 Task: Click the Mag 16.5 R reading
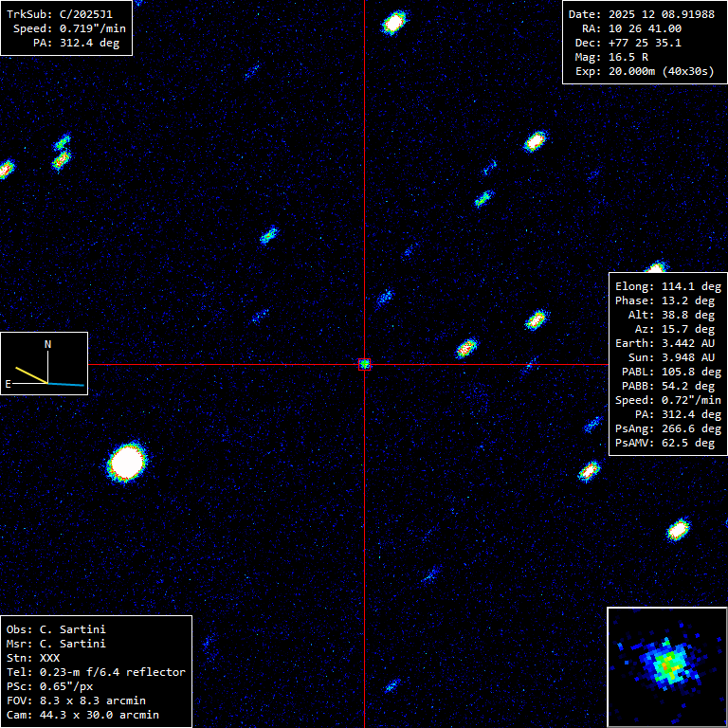pos(611,57)
